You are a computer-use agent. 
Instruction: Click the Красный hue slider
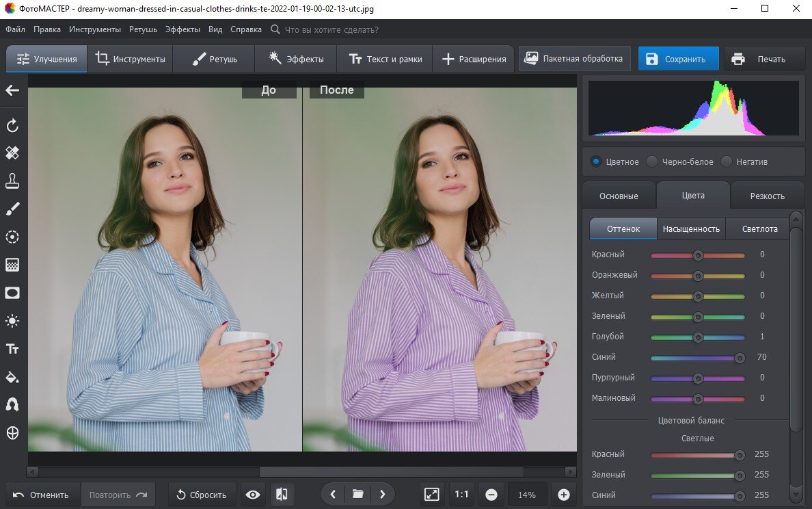click(698, 255)
